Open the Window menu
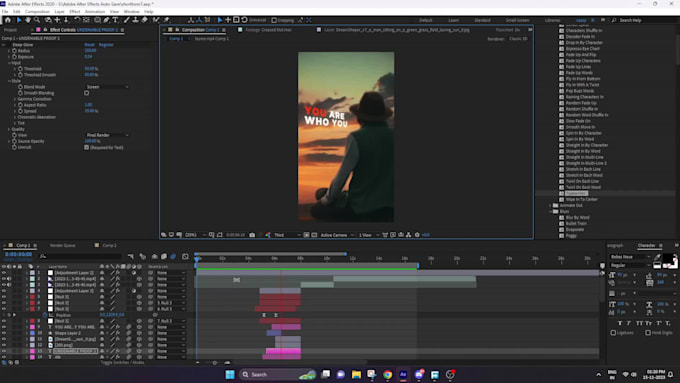This screenshot has width=680, height=383. tap(132, 11)
